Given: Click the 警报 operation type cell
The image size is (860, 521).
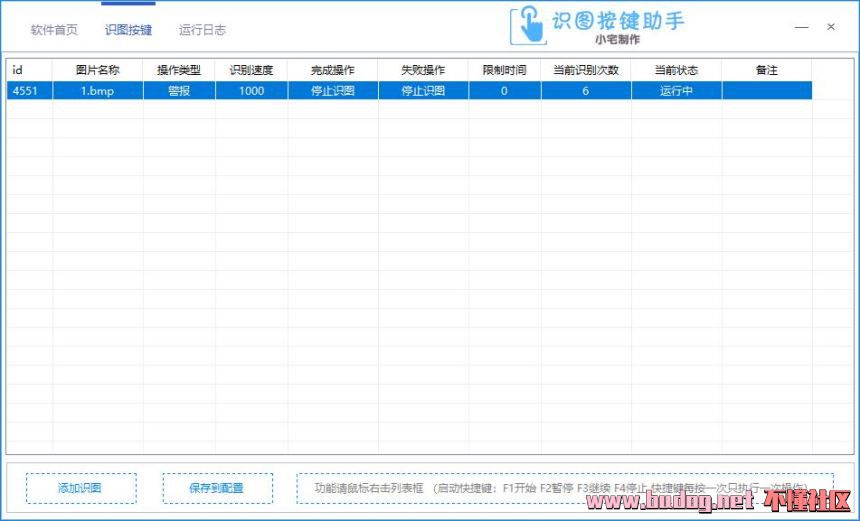Looking at the screenshot, I should [179, 91].
